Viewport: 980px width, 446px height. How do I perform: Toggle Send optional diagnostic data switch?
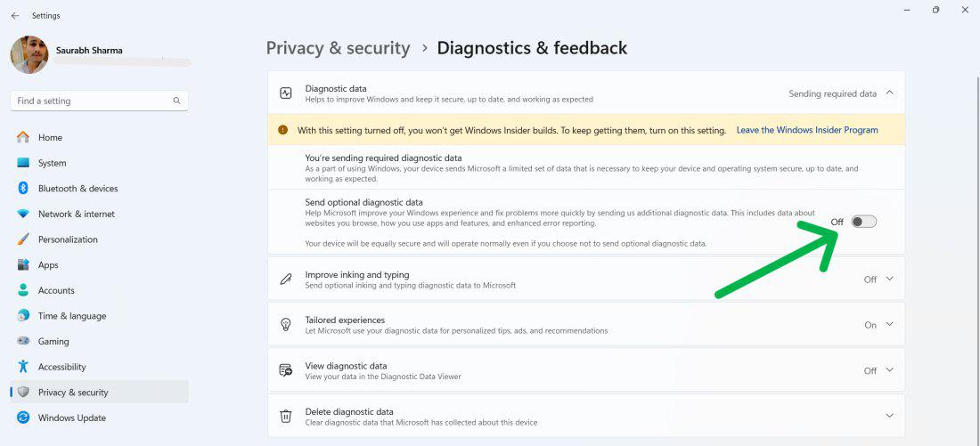863,222
